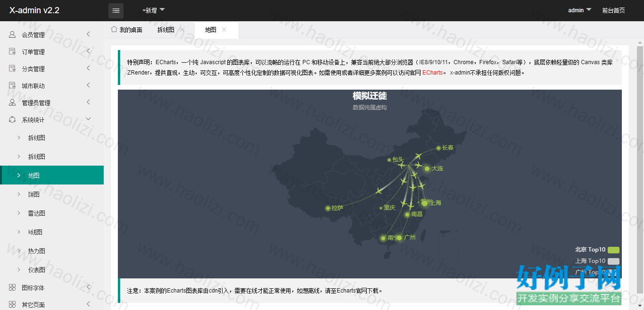This screenshot has height=310, width=644.
Task: Expand the 订单管理 menu arrow
Action: coord(88,51)
